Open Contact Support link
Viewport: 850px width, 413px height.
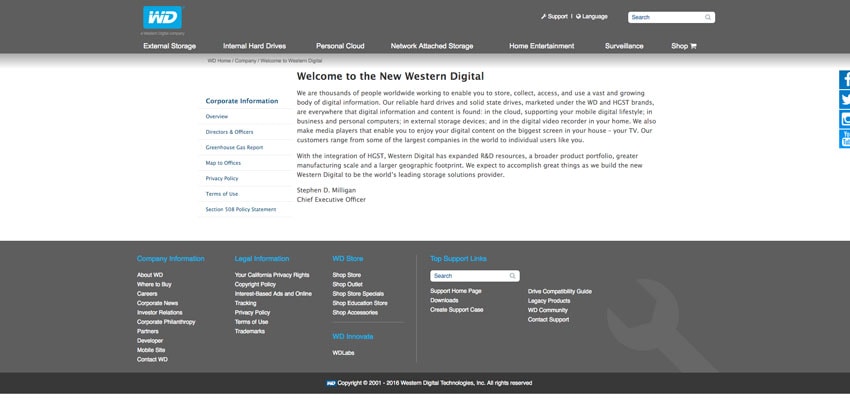548,320
